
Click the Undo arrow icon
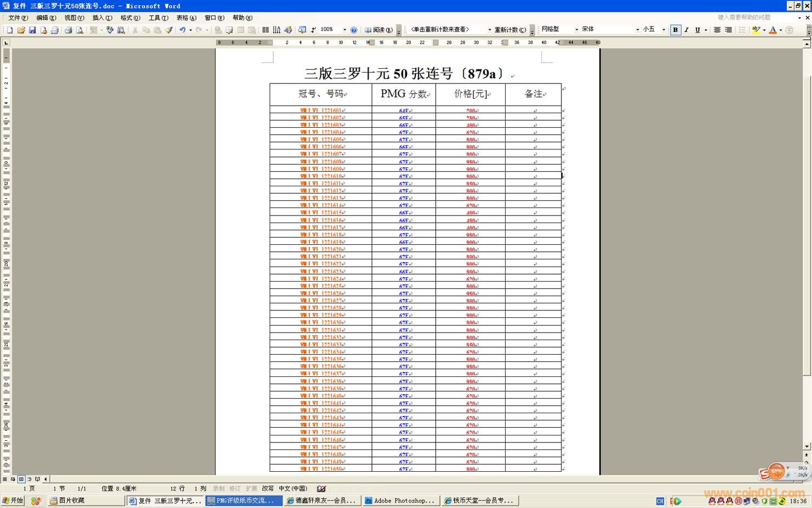[x=182, y=30]
